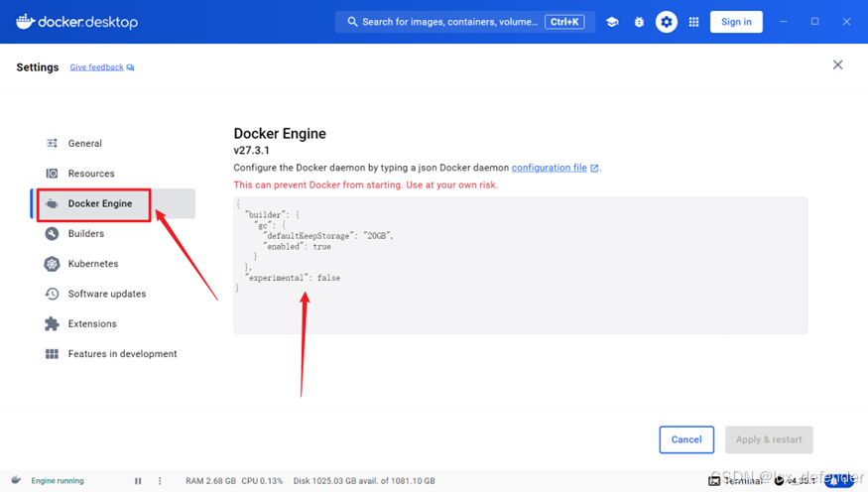This screenshot has height=492, width=868.
Task: Click the Kubernetes helm icon
Action: coord(52,264)
